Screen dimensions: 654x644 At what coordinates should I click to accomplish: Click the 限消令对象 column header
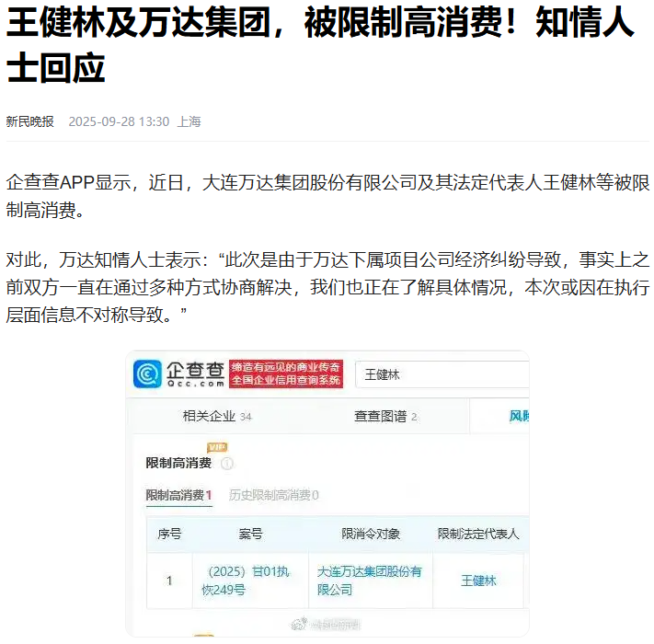coord(371,534)
